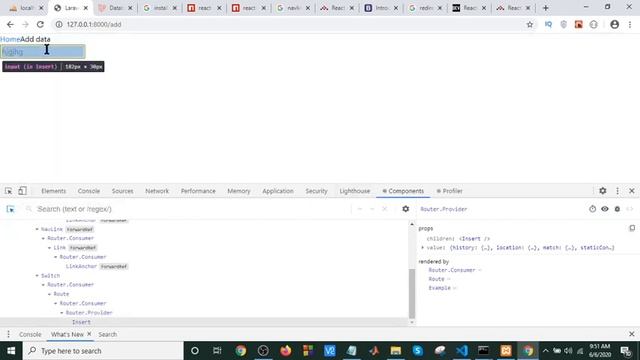The width and height of the screenshot is (640, 360).
Task: Open the Chrome three-dot menu
Action: tap(630, 24)
